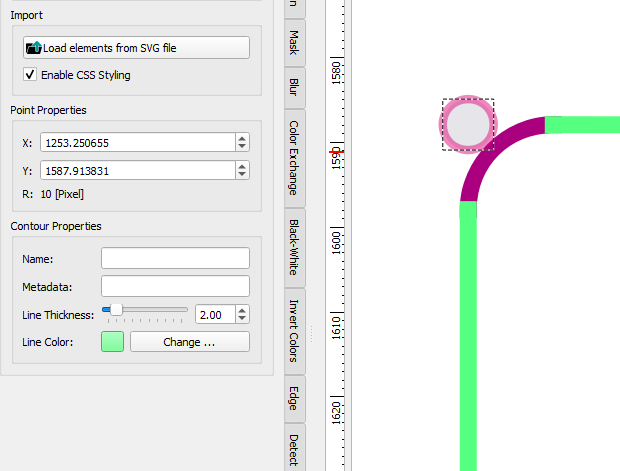This screenshot has height=471, width=620.
Task: Open the Edge tab
Action: 293,397
